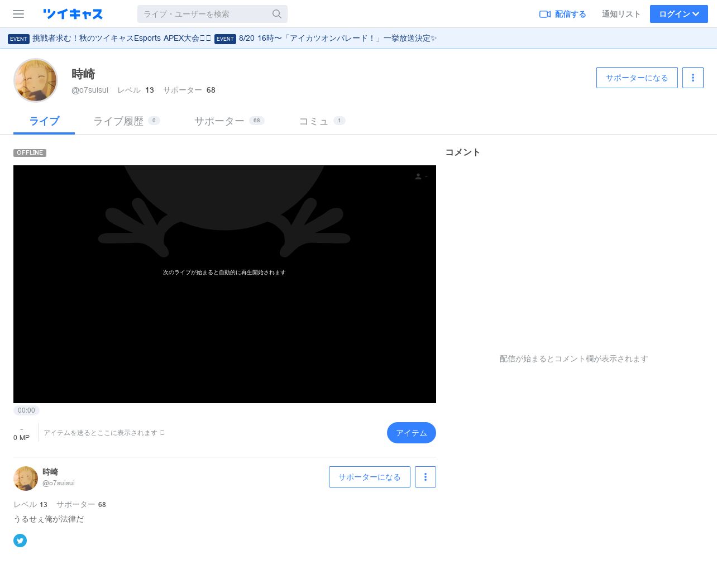
Task: Click 時崎's small avatar below the player
Action: 26,479
